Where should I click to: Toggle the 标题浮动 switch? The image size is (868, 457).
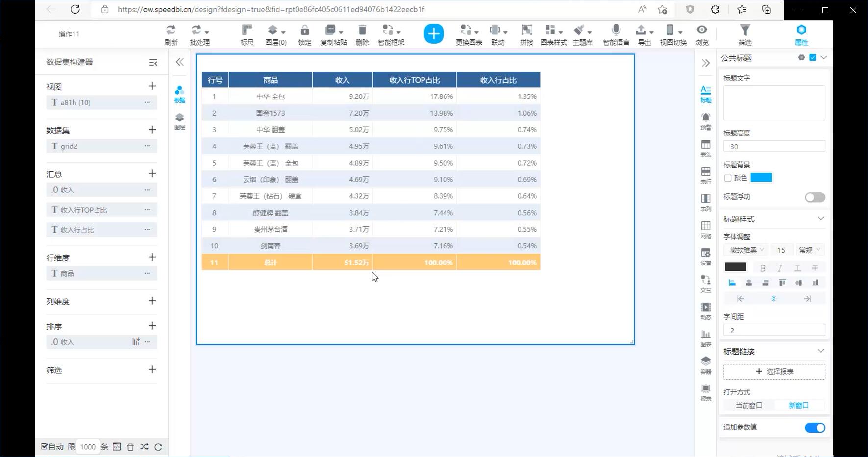(815, 197)
